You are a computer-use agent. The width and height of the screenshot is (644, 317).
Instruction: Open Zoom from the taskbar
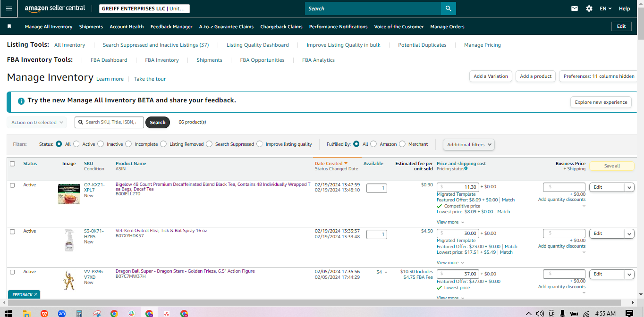coord(61,313)
